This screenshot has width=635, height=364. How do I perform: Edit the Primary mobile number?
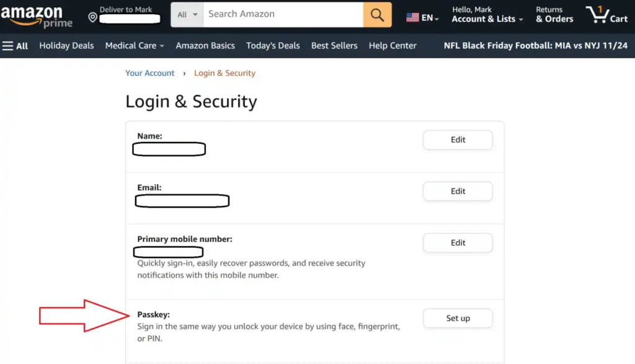click(x=458, y=243)
